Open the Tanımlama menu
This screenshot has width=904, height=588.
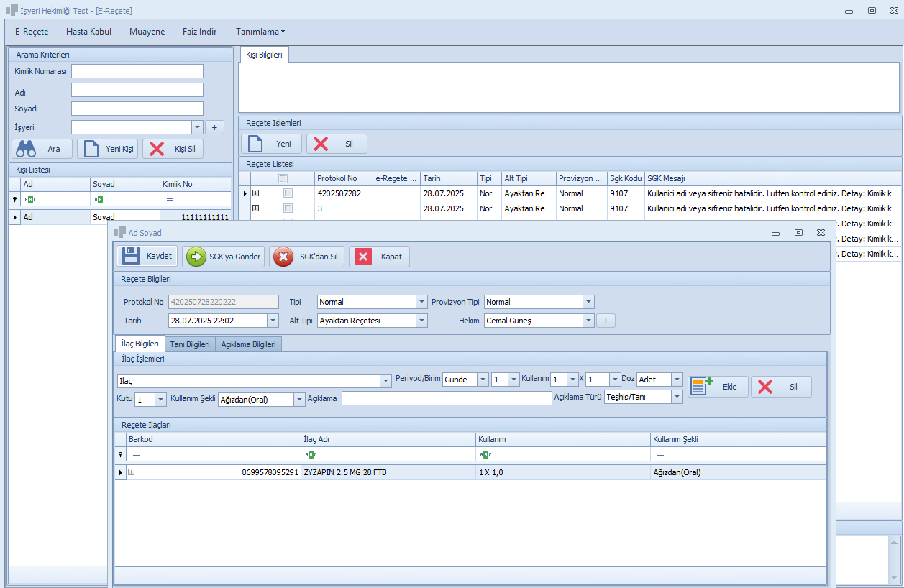click(260, 32)
